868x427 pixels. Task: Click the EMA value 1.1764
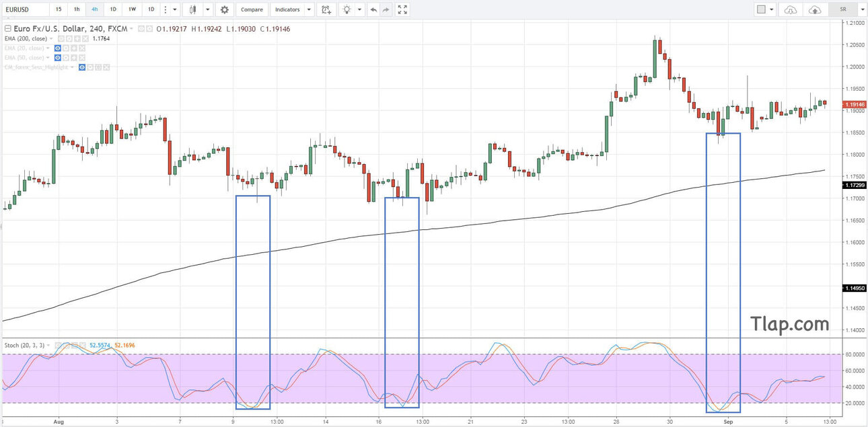(x=101, y=39)
